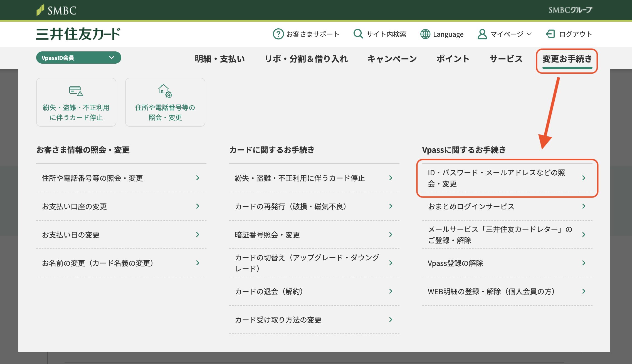This screenshot has height=364, width=632.
Task: Click the SMBC logo in top bar
Action: pyautogui.click(x=56, y=10)
